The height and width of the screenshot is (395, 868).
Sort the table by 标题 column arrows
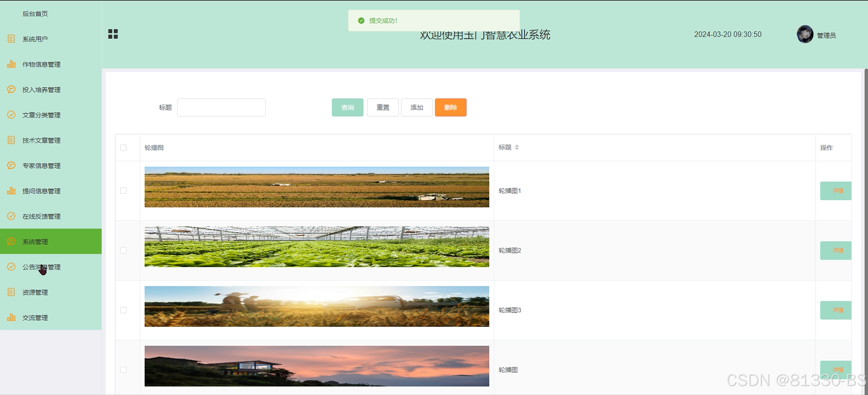516,147
